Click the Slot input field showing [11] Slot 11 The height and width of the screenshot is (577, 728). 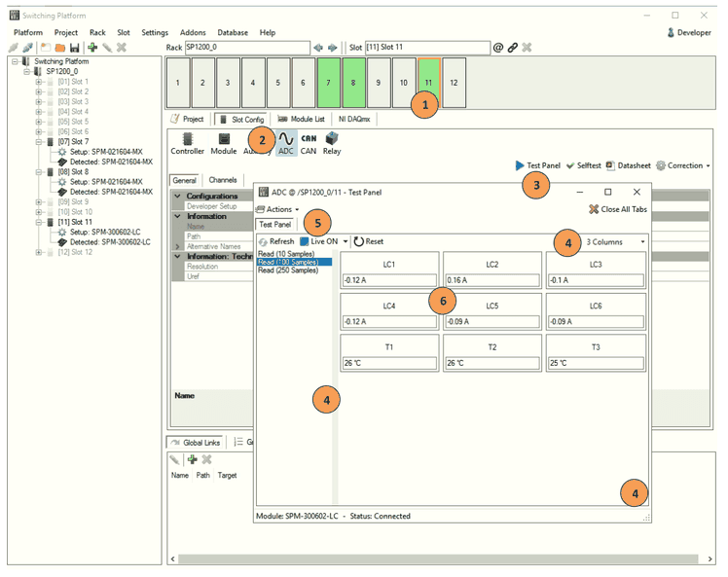point(427,48)
